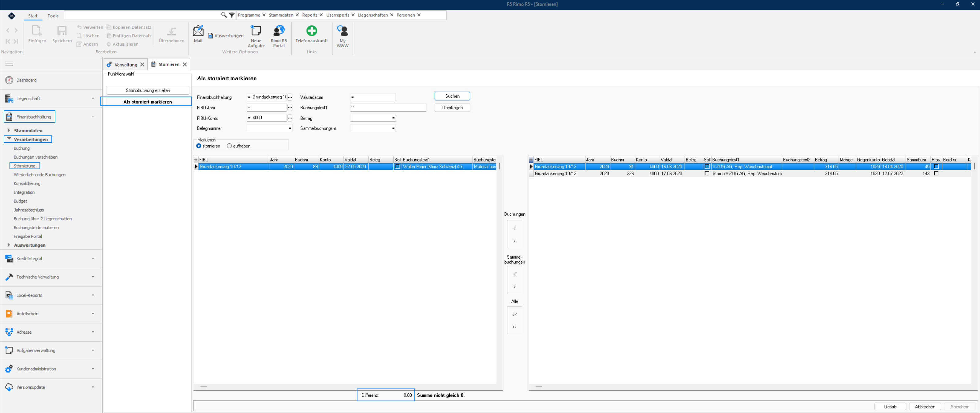Open FIBU-Konto lookup ellipsis button
Image resolution: width=980 pixels, height=413 pixels.
(290, 118)
